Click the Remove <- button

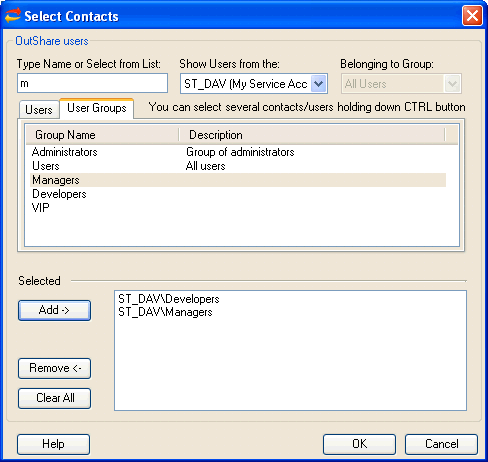click(x=54, y=368)
